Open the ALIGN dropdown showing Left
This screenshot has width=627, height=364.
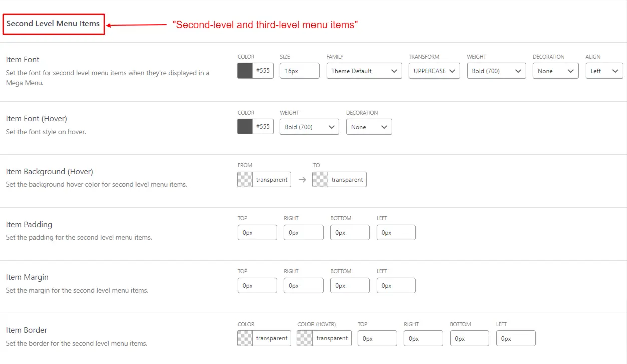click(604, 71)
